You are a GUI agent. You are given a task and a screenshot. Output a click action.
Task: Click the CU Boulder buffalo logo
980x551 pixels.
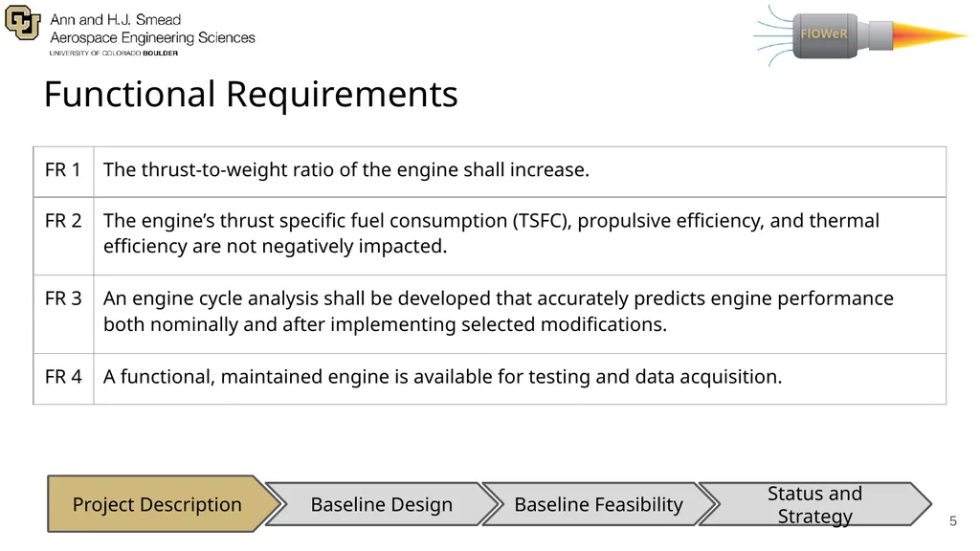tap(23, 23)
